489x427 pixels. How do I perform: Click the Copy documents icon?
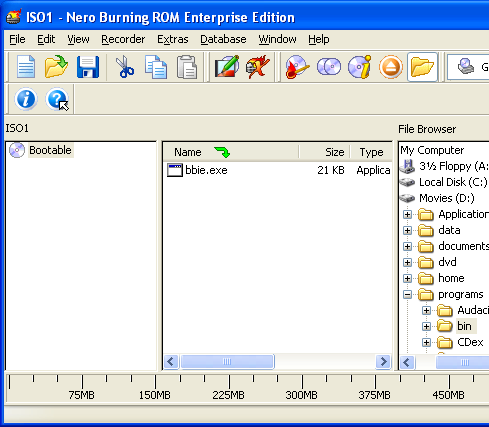point(156,67)
